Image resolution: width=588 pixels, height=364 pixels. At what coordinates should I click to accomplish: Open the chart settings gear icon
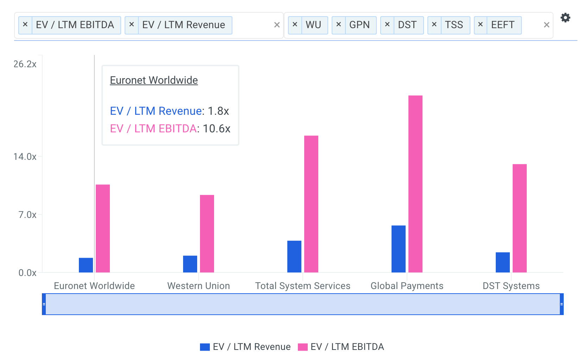pyautogui.click(x=565, y=18)
